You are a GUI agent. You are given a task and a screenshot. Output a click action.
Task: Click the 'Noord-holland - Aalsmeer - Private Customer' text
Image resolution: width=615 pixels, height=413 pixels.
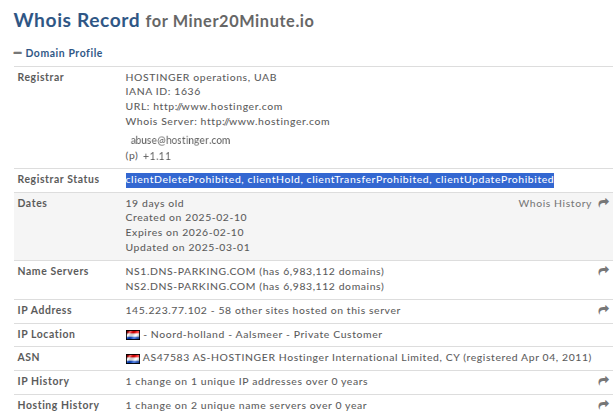[x=266, y=335]
